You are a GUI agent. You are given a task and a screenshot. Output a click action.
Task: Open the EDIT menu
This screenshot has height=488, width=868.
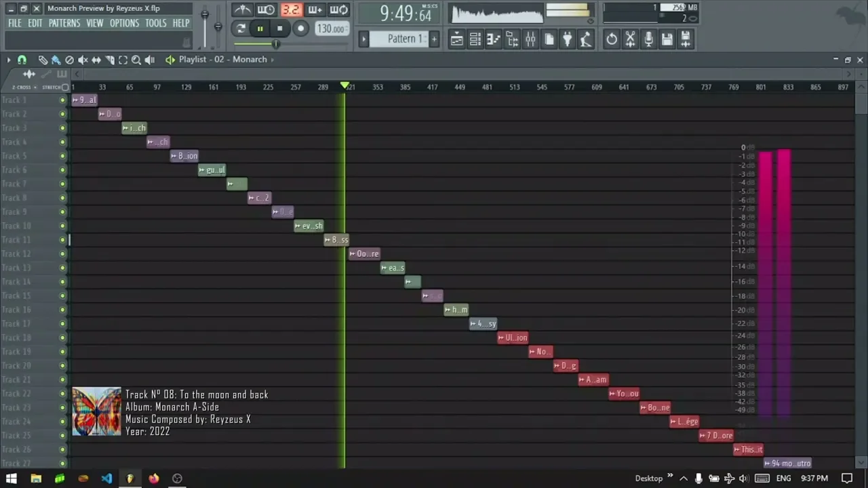point(35,23)
